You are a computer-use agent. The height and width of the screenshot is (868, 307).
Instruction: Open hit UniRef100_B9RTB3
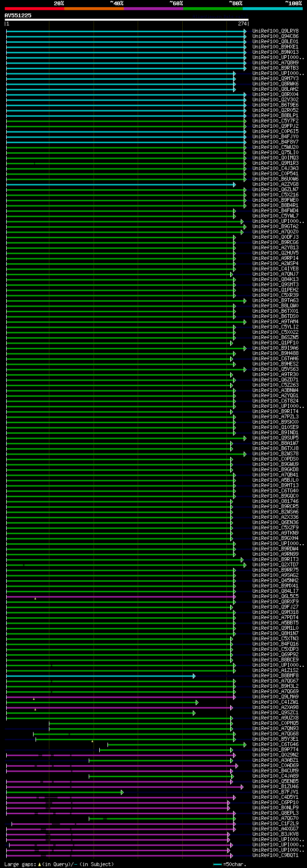[x=275, y=68]
